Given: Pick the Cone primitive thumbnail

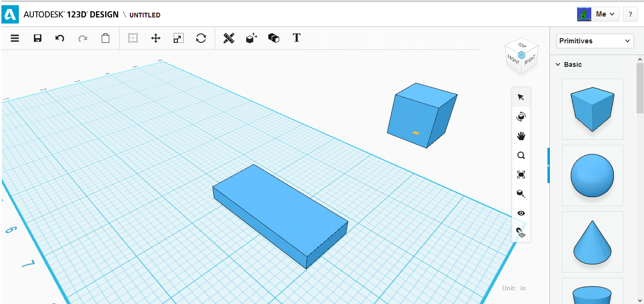Looking at the screenshot, I should (x=592, y=242).
